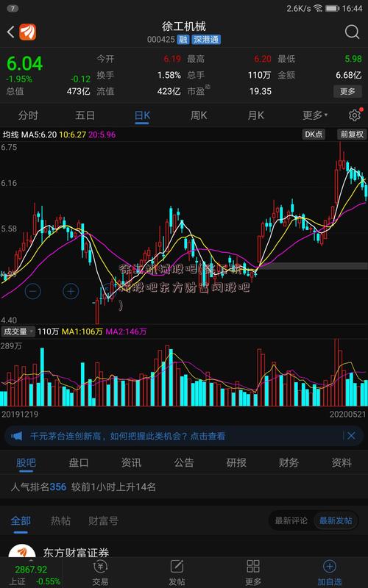Select 热帖 hot posts filter
The width and height of the screenshot is (368, 588).
[60, 520]
